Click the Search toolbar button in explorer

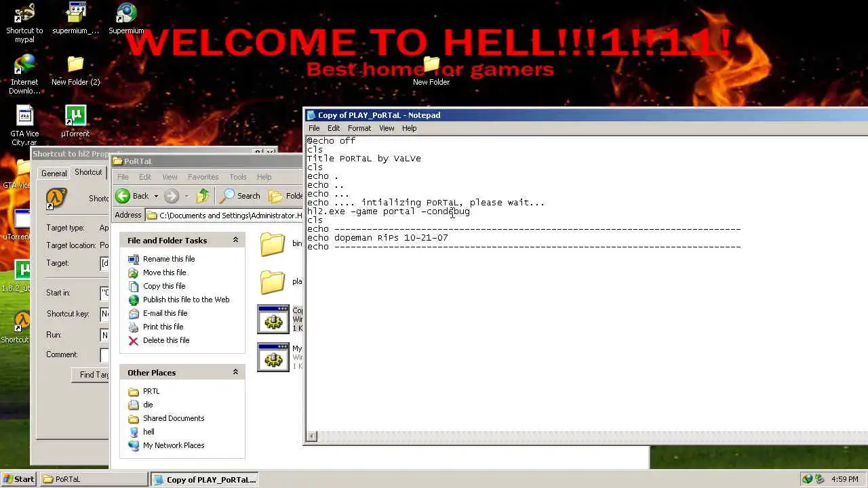241,196
